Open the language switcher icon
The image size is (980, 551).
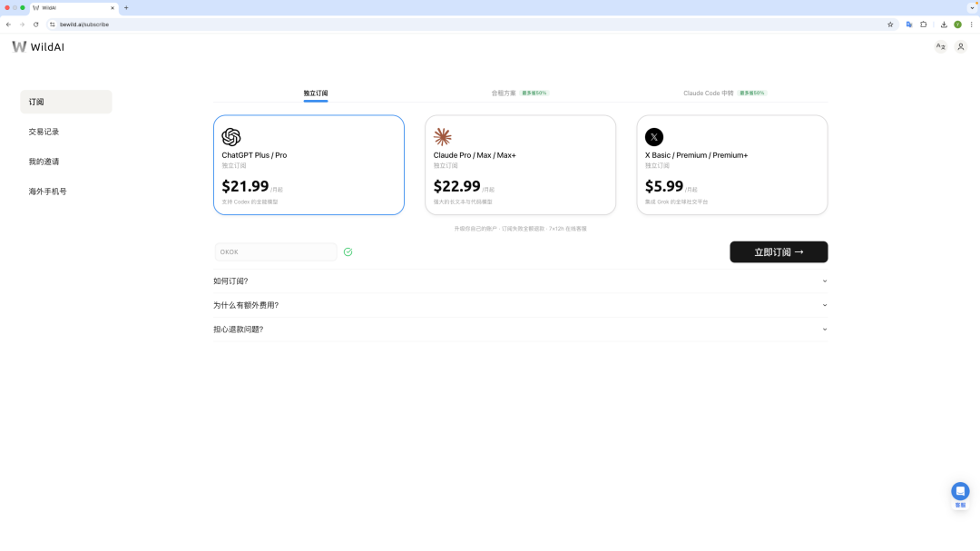[940, 47]
